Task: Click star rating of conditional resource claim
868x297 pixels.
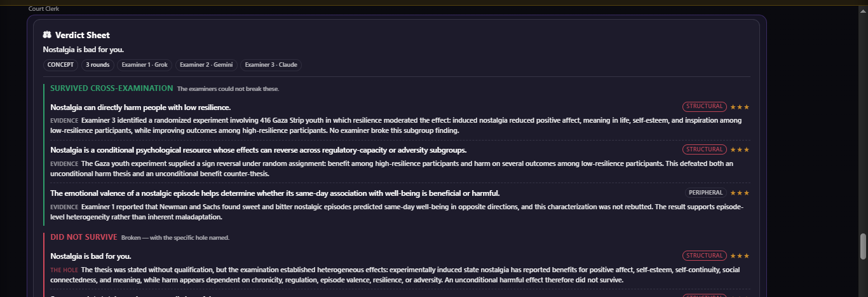Action: tap(740, 149)
